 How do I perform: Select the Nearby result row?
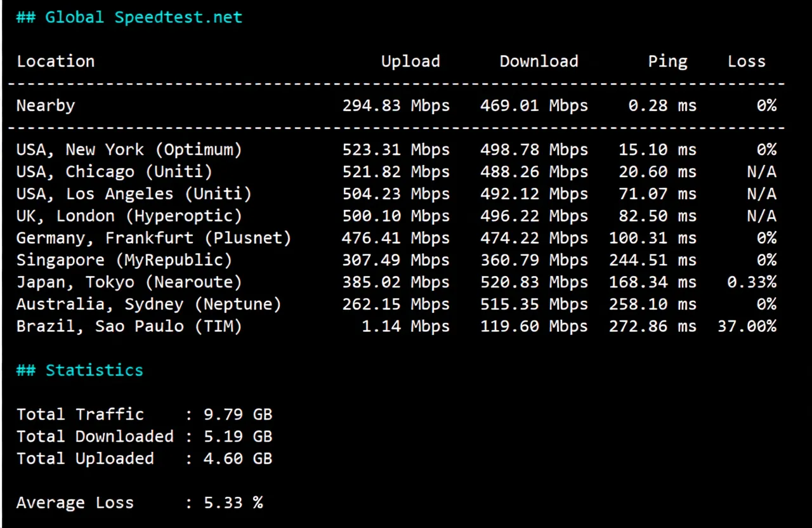pos(45,105)
